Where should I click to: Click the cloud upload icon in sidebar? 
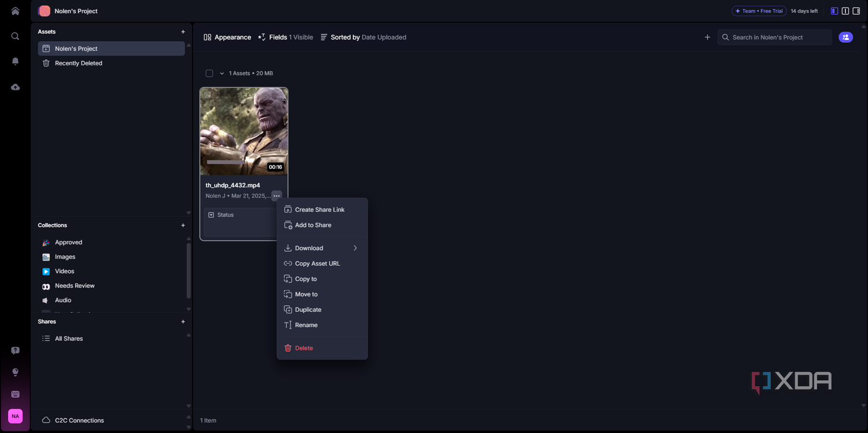[x=15, y=87]
